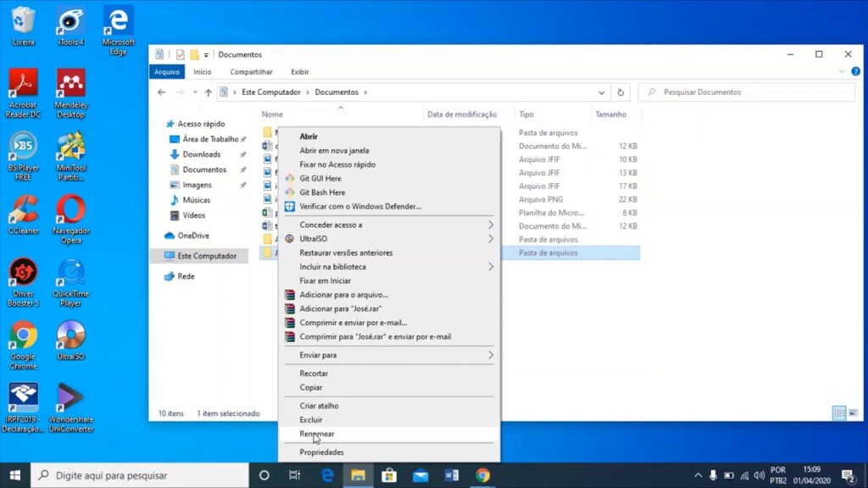Open Acrobat Reader DC desktop icon

[x=23, y=93]
